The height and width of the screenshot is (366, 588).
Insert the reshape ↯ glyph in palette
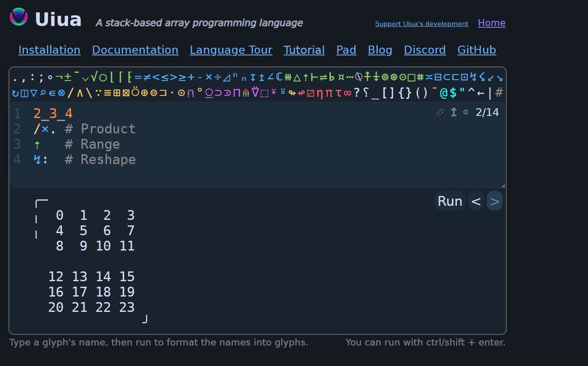(x=473, y=77)
